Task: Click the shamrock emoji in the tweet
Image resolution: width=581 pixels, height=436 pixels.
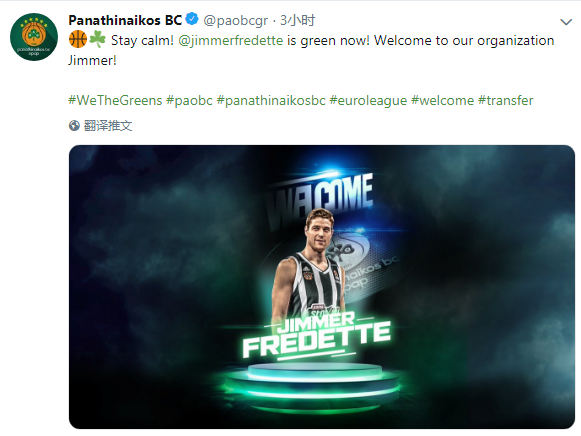Action: (x=97, y=39)
